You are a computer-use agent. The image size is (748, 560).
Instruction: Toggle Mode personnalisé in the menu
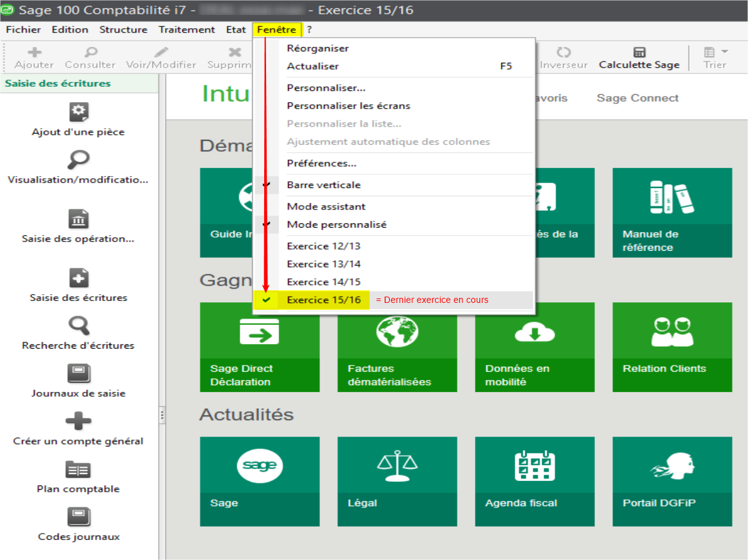pyautogui.click(x=336, y=225)
